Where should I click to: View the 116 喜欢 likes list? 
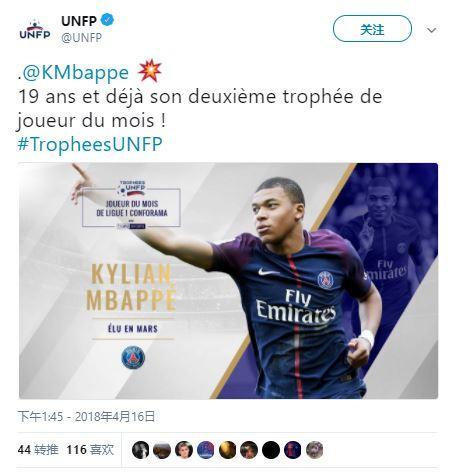(90, 450)
